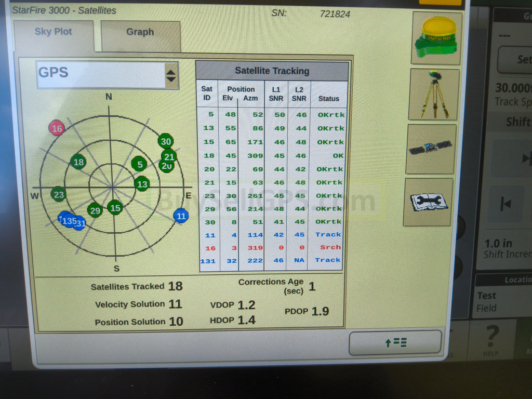Click Sat ID 30 in the table
Viewport: 532px width, 399px height.
[x=210, y=222]
